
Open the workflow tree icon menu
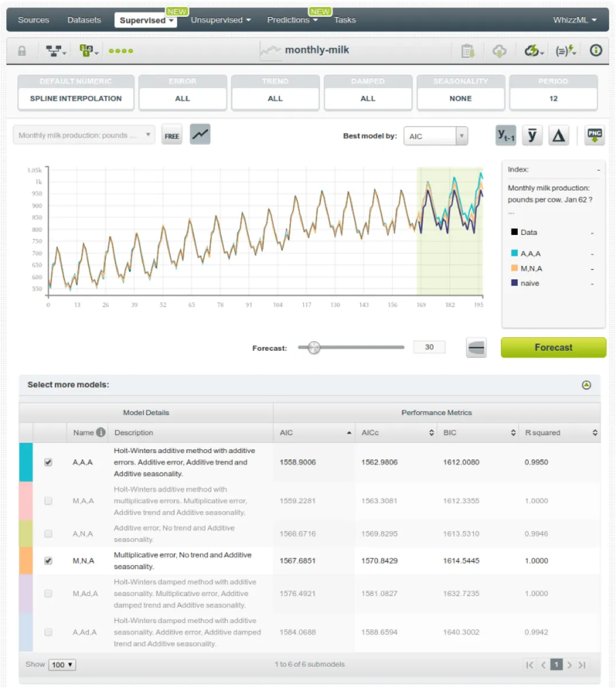56,51
